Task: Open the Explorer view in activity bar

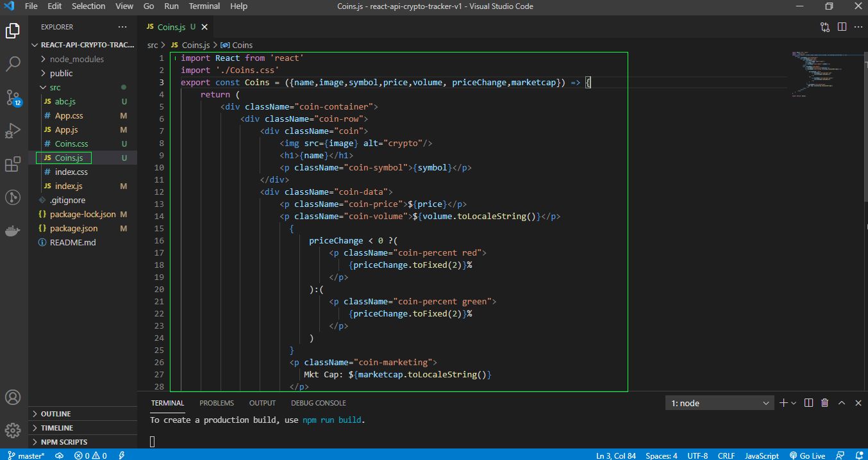Action: click(x=13, y=31)
